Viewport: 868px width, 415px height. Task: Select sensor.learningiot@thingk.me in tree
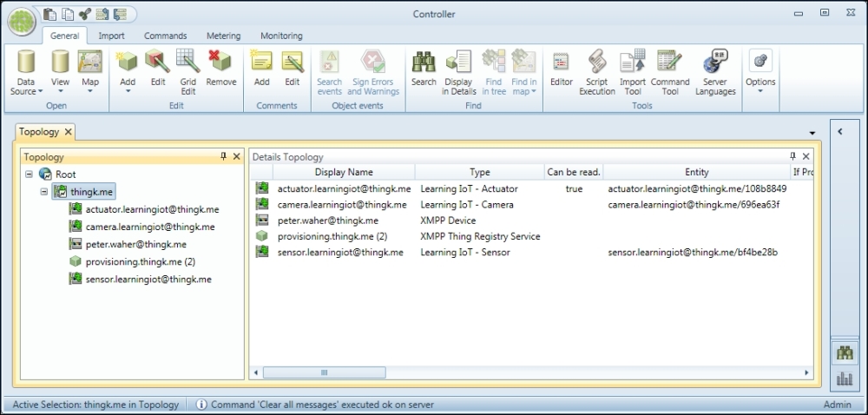pyautogui.click(x=148, y=280)
